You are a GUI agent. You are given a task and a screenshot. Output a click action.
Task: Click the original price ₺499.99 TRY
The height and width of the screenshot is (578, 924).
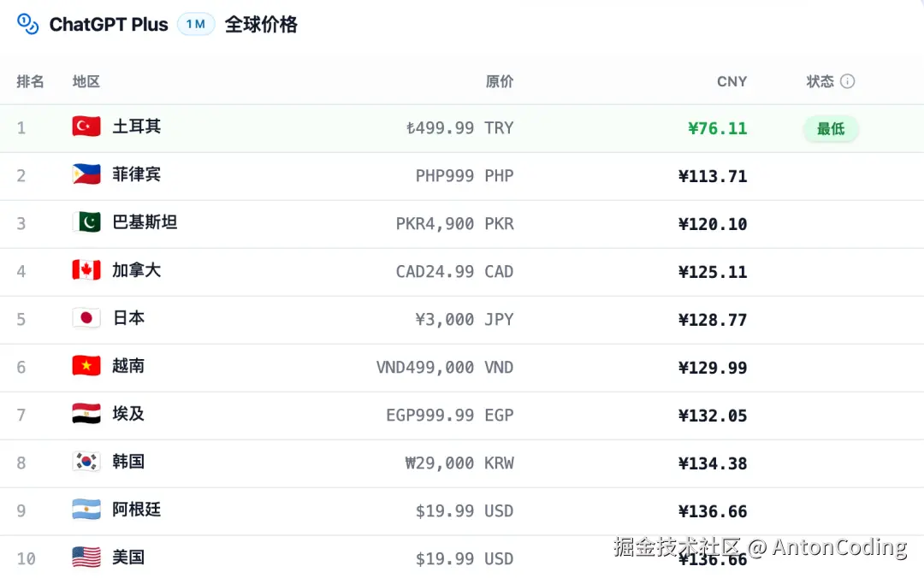pyautogui.click(x=459, y=128)
